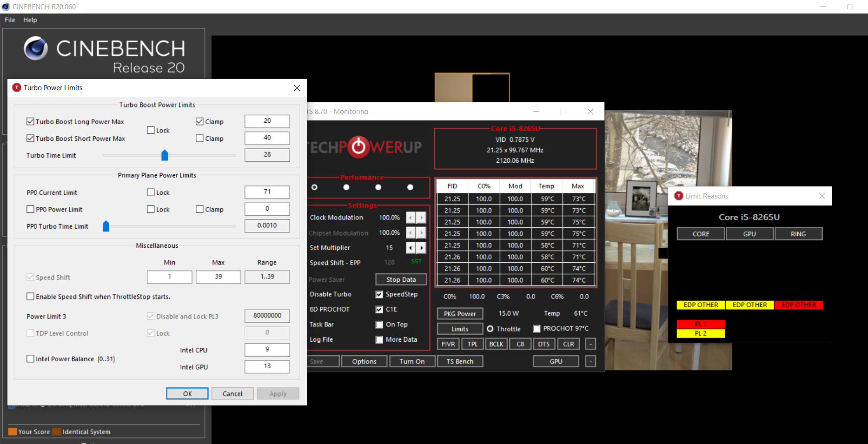This screenshot has height=444, width=868.
Task: Toggle Clamp for Long Power Max
Action: coord(199,121)
